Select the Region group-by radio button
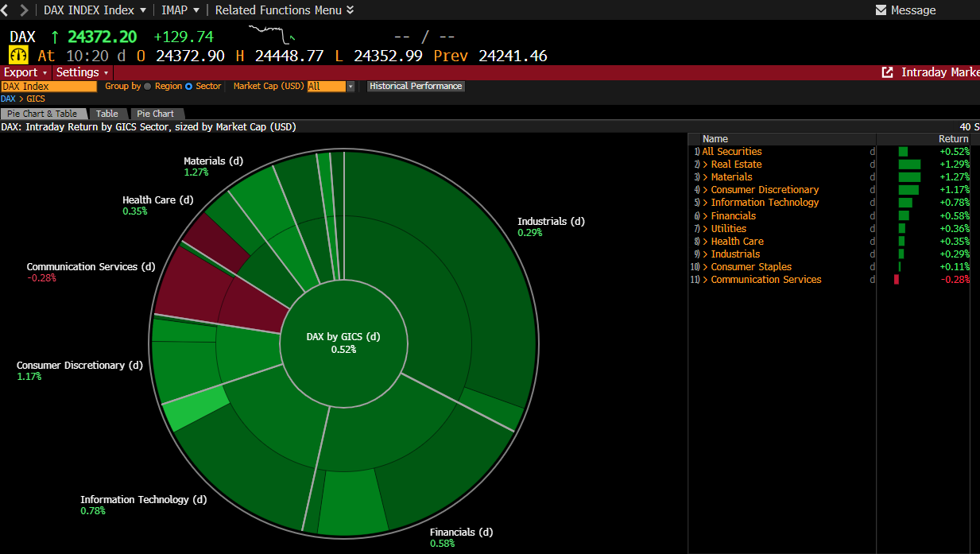980x554 pixels. coord(148,87)
